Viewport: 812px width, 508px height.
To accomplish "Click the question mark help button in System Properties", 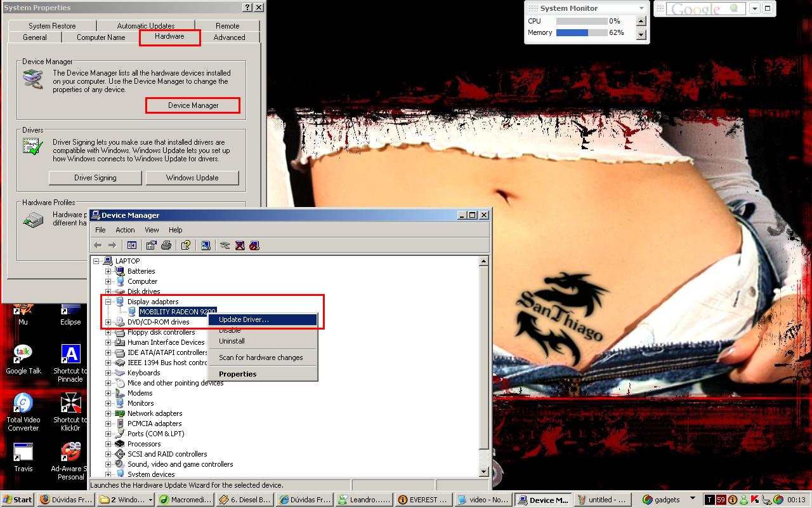I will (x=247, y=8).
